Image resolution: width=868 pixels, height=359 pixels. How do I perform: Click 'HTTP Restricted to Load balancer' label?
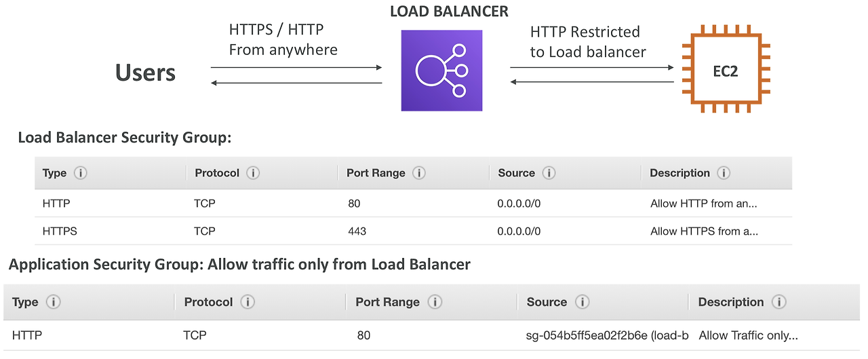[588, 42]
